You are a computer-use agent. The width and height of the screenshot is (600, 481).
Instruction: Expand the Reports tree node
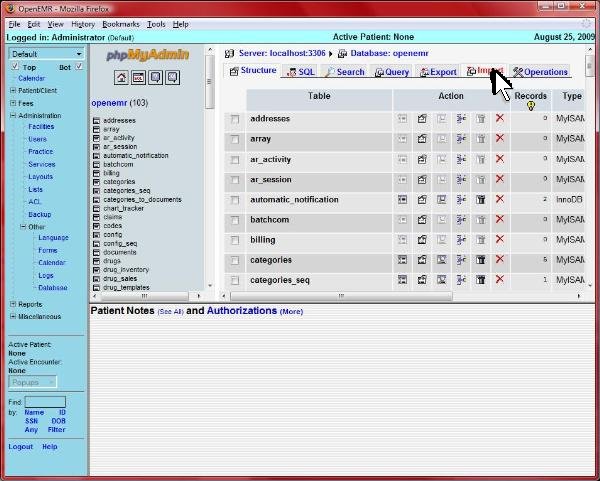(x=13, y=304)
